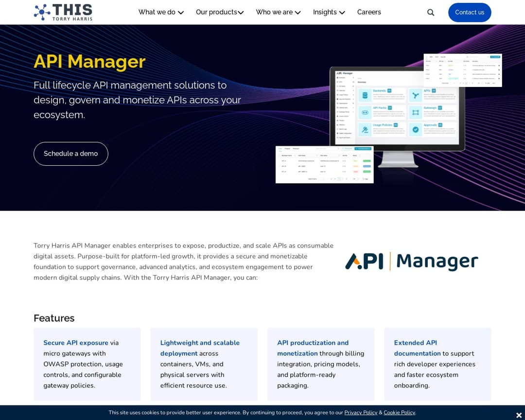This screenshot has height=420, width=525.
Task: Click the upper right table screenshot
Action: pos(463,70)
